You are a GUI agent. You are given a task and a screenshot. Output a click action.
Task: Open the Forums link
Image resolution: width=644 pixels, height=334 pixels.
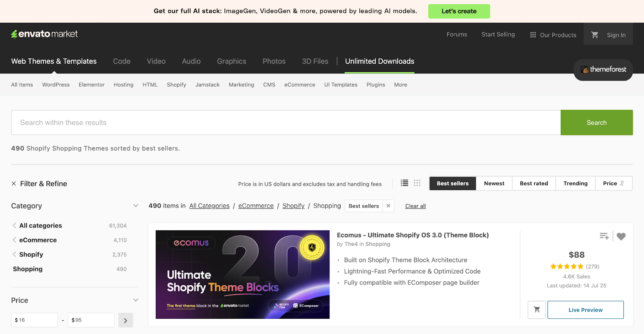click(x=457, y=35)
